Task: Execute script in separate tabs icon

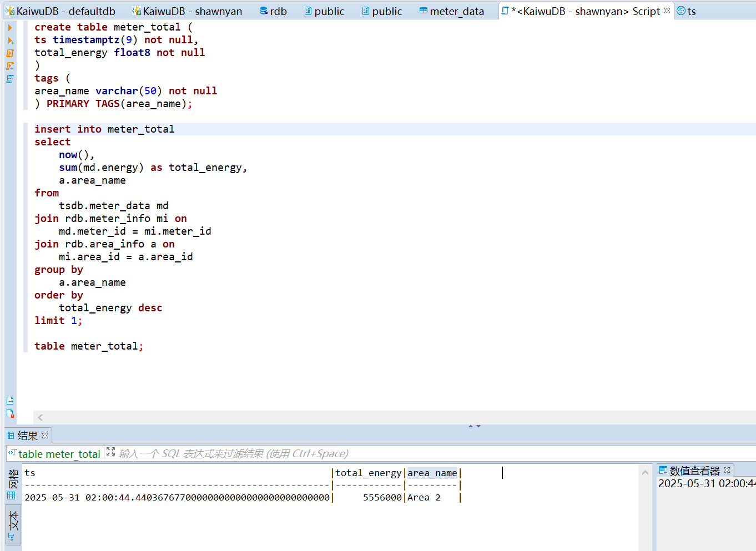Action: click(x=10, y=66)
